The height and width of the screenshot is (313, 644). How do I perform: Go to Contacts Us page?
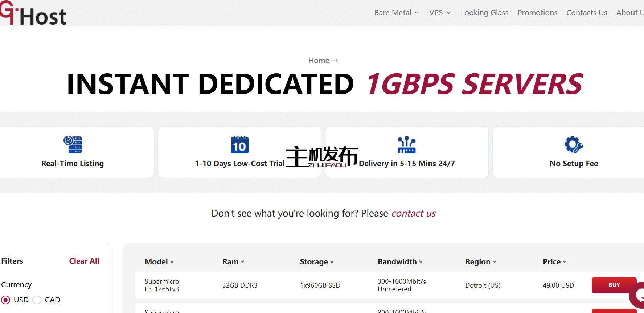587,13
